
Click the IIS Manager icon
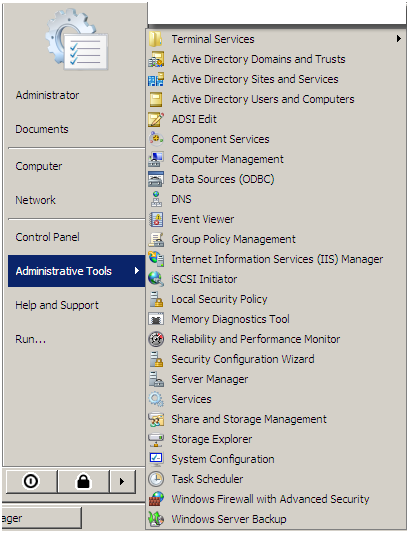pyautogui.click(x=156, y=259)
